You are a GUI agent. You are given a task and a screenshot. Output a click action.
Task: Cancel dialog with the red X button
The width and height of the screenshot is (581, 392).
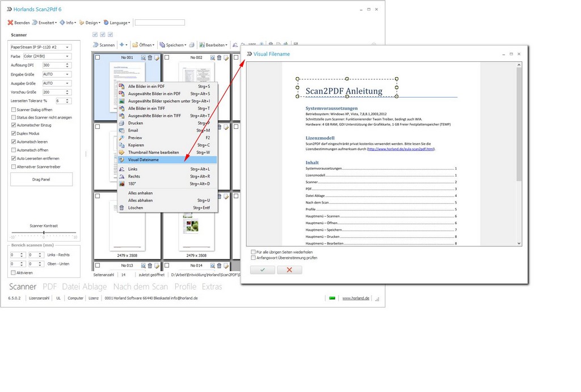point(289,269)
